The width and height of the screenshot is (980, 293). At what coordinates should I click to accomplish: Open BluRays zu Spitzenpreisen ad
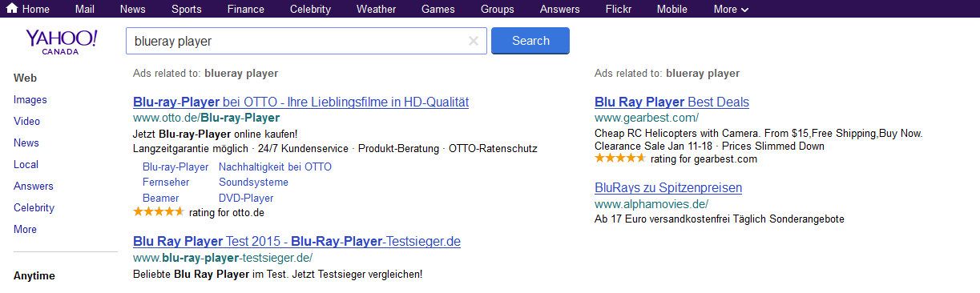(x=668, y=188)
